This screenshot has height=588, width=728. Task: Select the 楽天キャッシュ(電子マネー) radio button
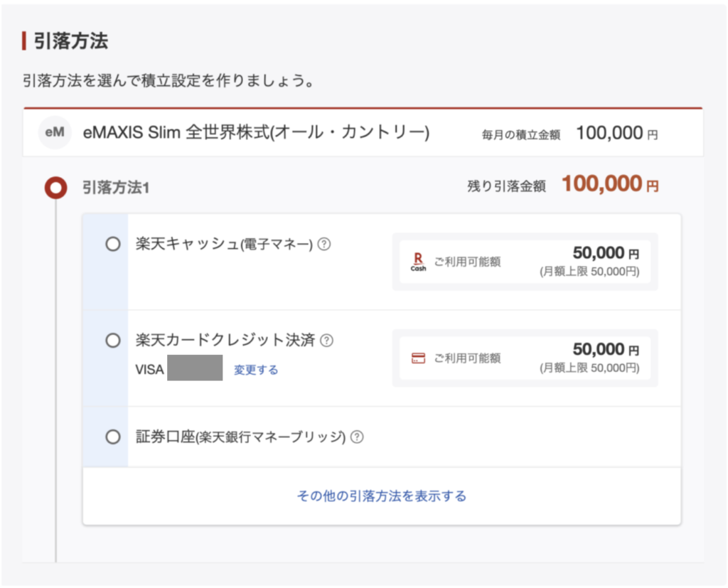(x=112, y=243)
